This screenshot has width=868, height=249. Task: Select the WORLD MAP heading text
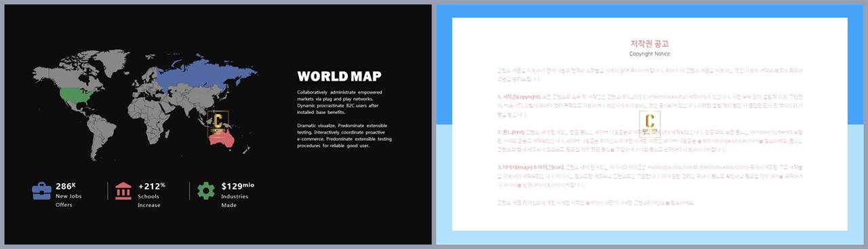[x=339, y=76]
